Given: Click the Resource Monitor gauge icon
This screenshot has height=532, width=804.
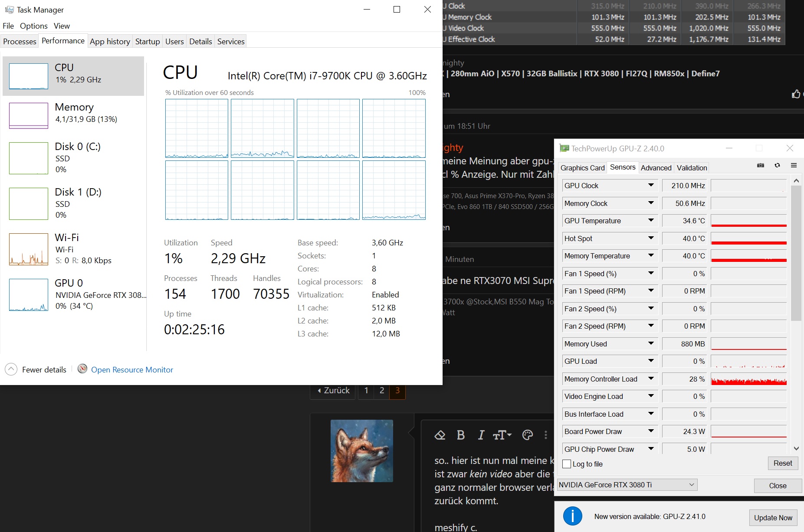Looking at the screenshot, I should tap(82, 369).
